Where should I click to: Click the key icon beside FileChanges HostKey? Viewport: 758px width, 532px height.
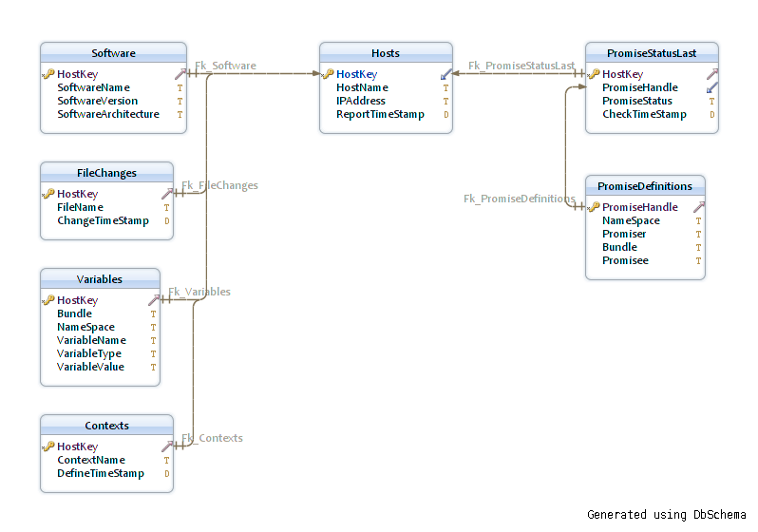(48, 194)
